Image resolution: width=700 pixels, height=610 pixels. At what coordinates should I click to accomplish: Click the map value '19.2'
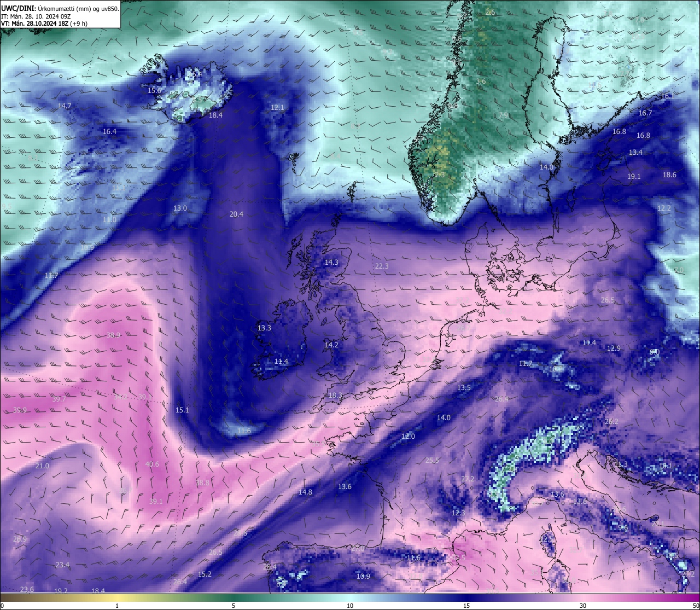(61, 591)
